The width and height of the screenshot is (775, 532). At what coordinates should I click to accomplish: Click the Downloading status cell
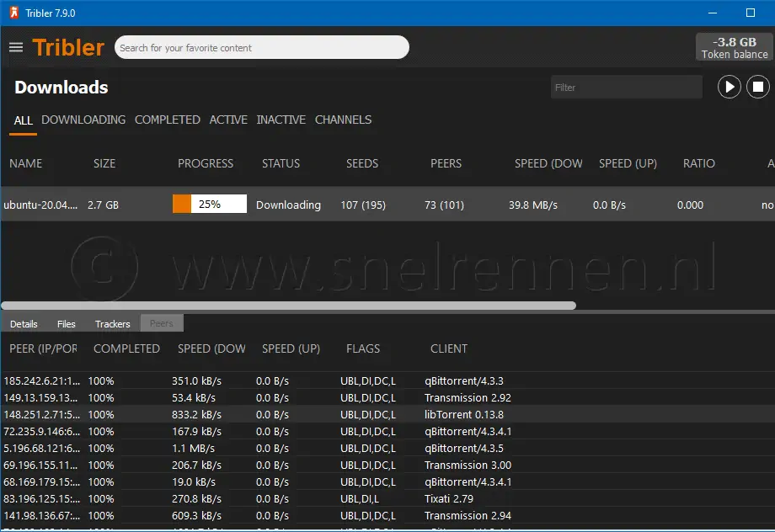[288, 205]
